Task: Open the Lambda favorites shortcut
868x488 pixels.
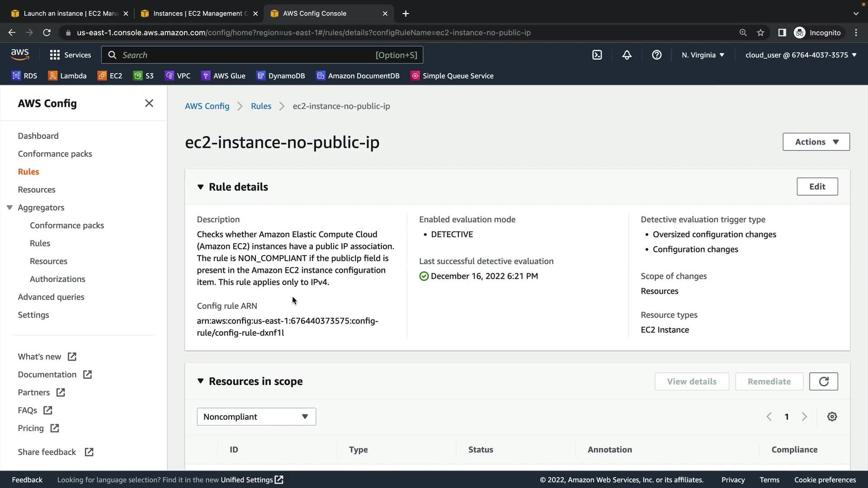Action: [x=67, y=76]
